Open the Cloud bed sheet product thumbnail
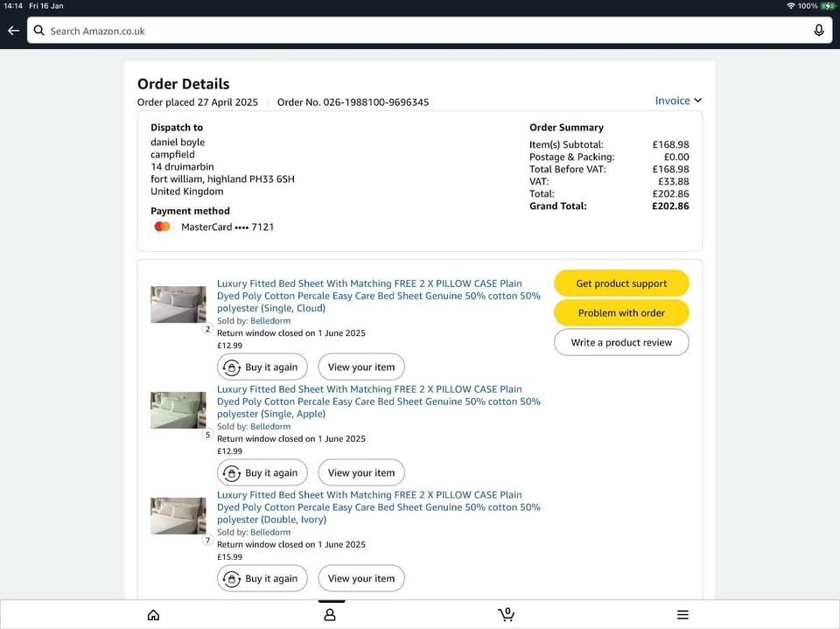This screenshot has width=840, height=629. 178,304
